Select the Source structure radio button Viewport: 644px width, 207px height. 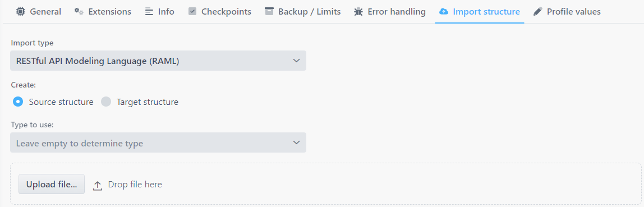coord(17,102)
